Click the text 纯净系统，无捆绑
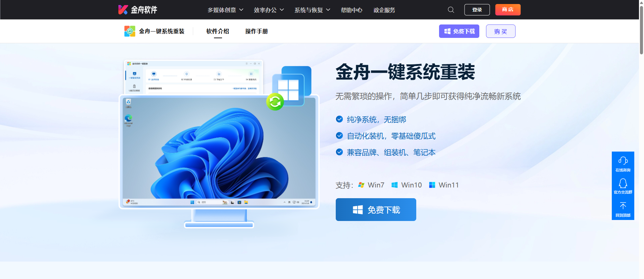Image resolution: width=644 pixels, height=279 pixels. coord(376,119)
